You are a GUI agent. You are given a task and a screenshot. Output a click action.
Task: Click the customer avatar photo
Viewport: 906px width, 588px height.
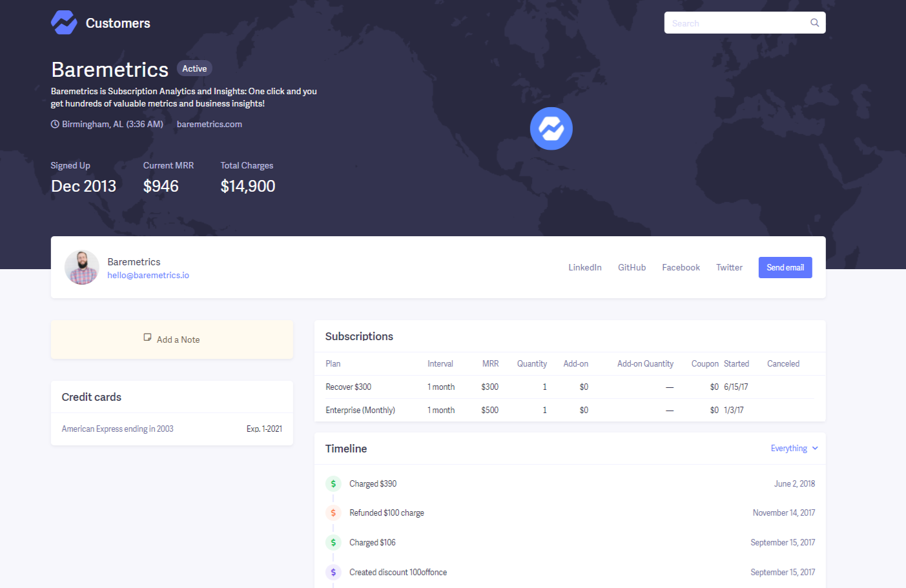(82, 267)
